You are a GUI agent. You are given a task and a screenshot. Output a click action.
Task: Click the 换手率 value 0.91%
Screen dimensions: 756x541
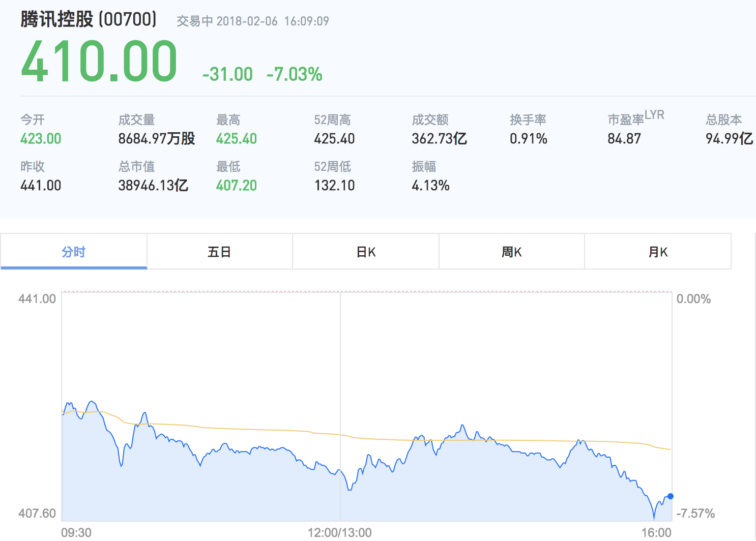coord(529,139)
